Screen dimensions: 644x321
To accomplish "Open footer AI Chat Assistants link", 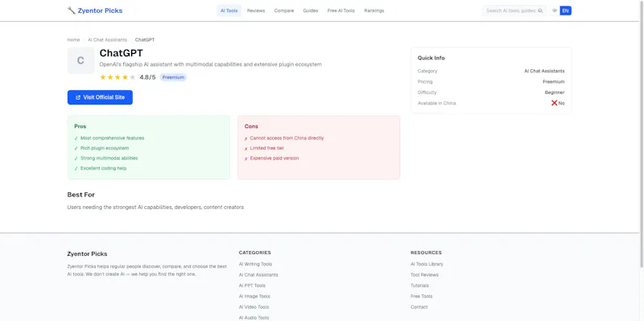I will click(258, 275).
